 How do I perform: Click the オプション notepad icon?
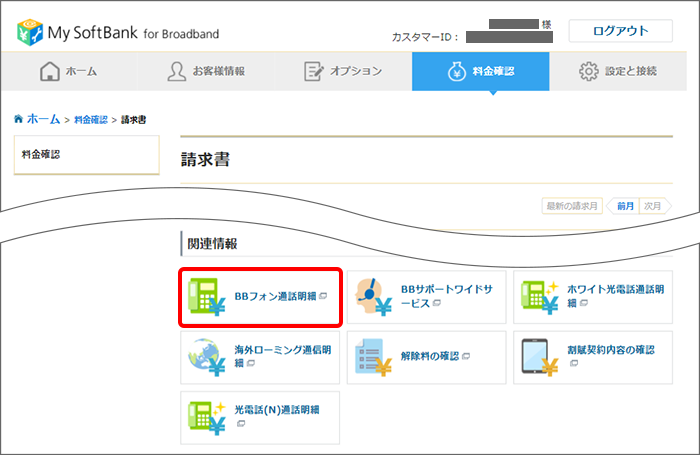point(314,71)
